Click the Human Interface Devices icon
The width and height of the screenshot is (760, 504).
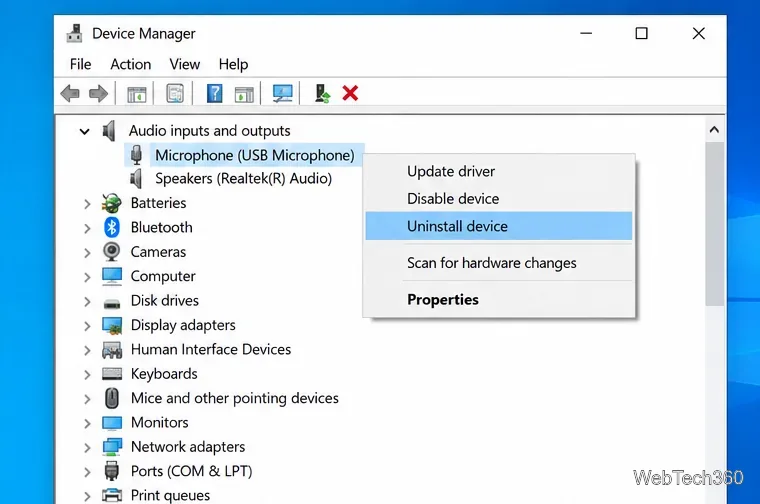pos(112,350)
